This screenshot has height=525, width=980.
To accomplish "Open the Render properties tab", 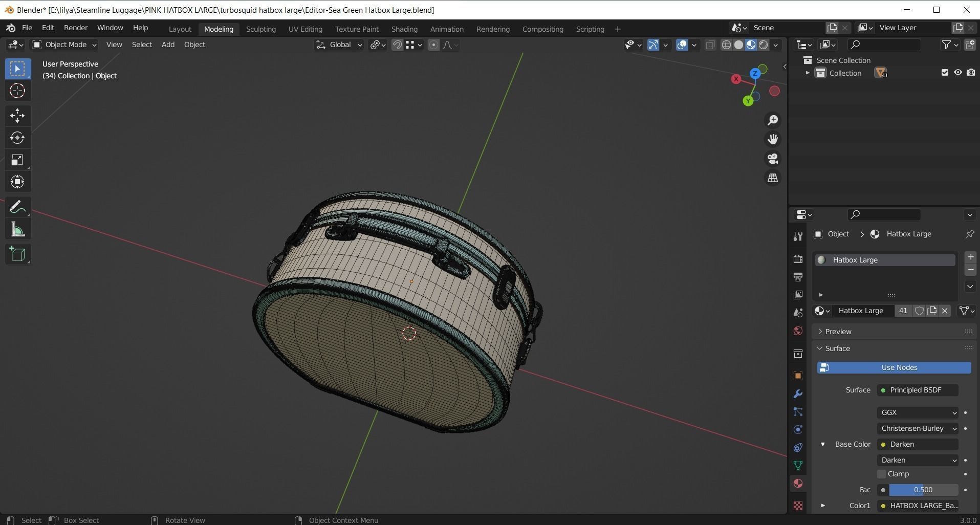I will 798,259.
